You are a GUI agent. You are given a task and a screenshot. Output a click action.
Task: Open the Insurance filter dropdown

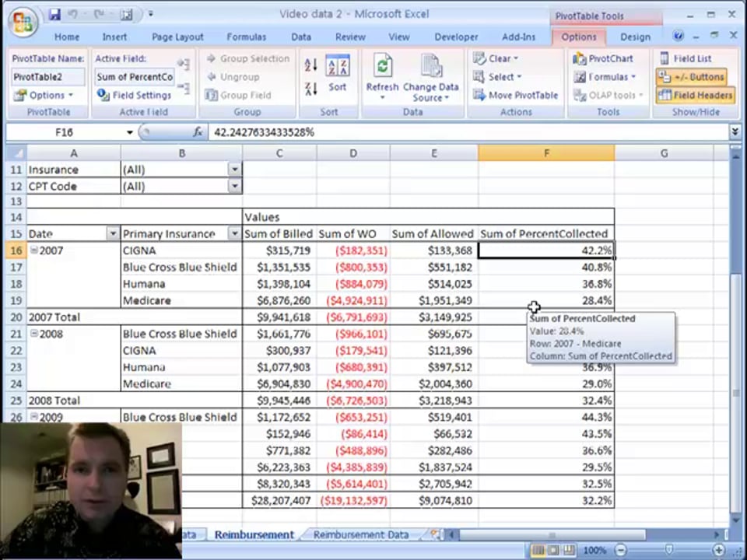point(234,170)
